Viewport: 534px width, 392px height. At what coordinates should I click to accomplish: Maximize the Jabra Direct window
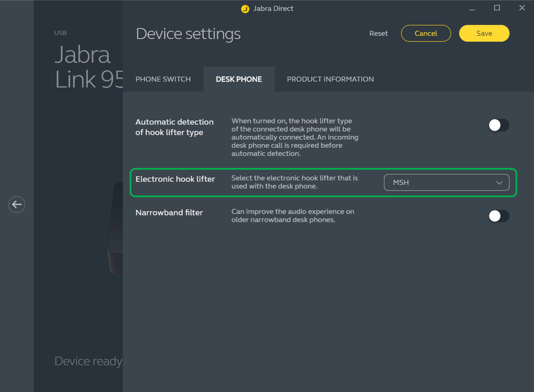click(497, 8)
